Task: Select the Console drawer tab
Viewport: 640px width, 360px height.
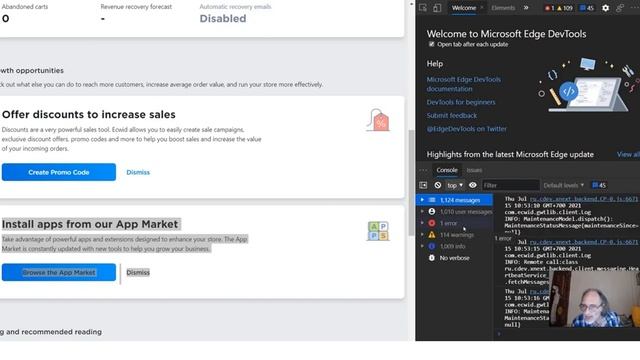Action: pyautogui.click(x=447, y=170)
